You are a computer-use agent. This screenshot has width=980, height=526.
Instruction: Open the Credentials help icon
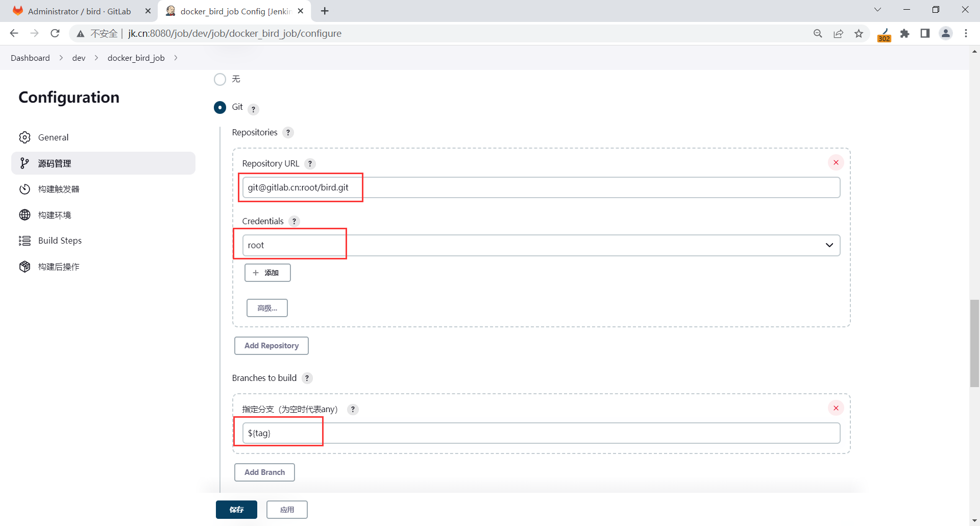click(x=294, y=222)
